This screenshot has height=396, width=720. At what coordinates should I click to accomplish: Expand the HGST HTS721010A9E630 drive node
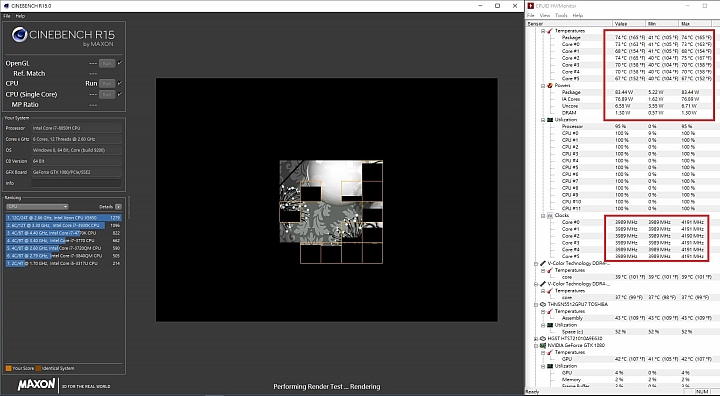pos(536,339)
